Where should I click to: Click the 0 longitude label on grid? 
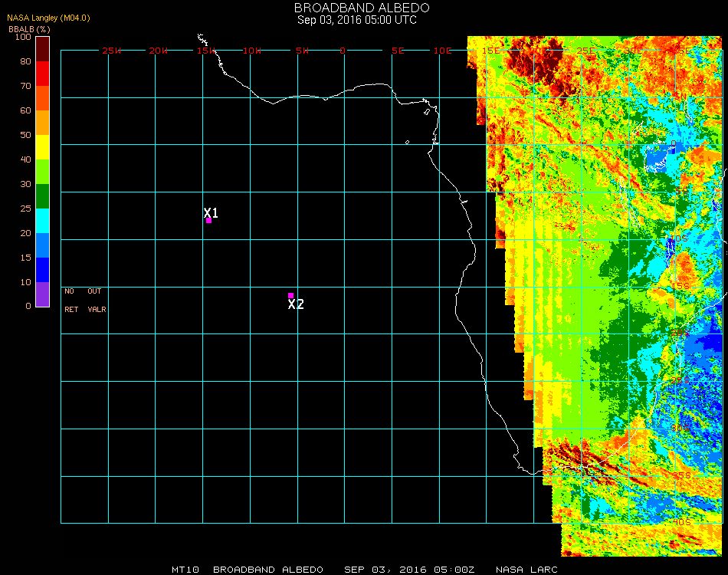click(343, 51)
